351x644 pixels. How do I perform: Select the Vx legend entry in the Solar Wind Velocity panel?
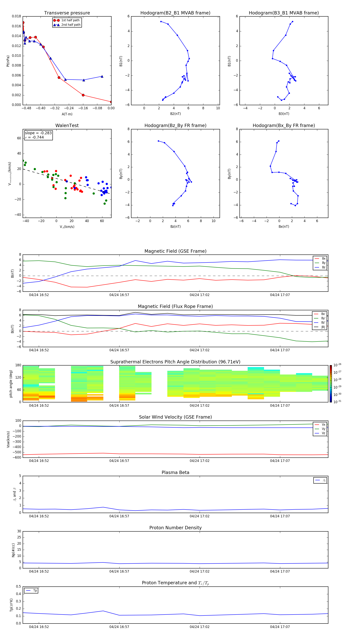(x=320, y=424)
